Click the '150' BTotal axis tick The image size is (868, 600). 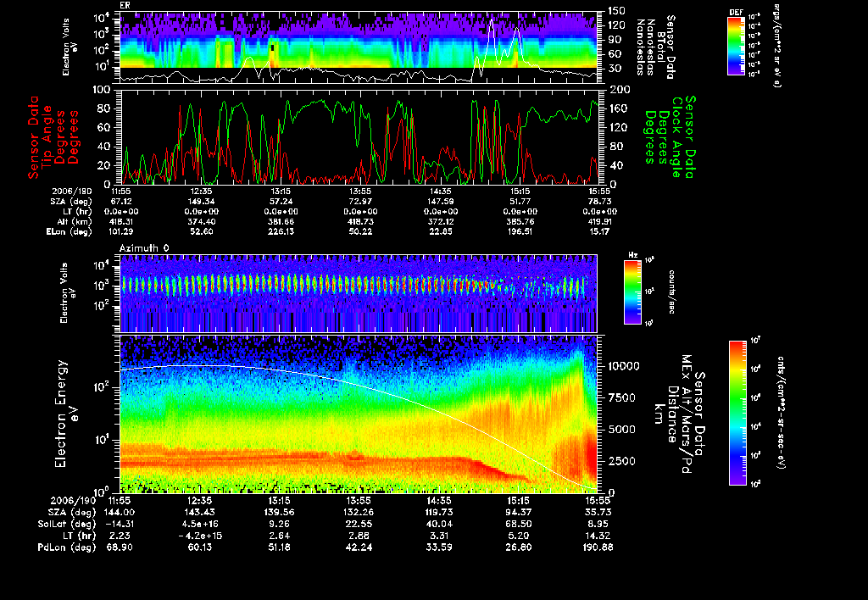point(617,10)
